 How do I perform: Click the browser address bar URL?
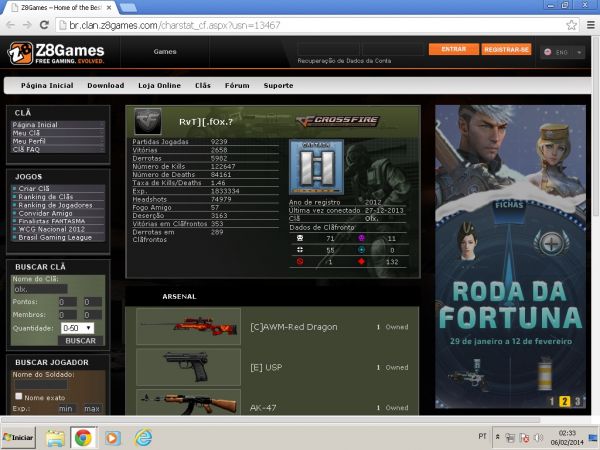point(174,25)
